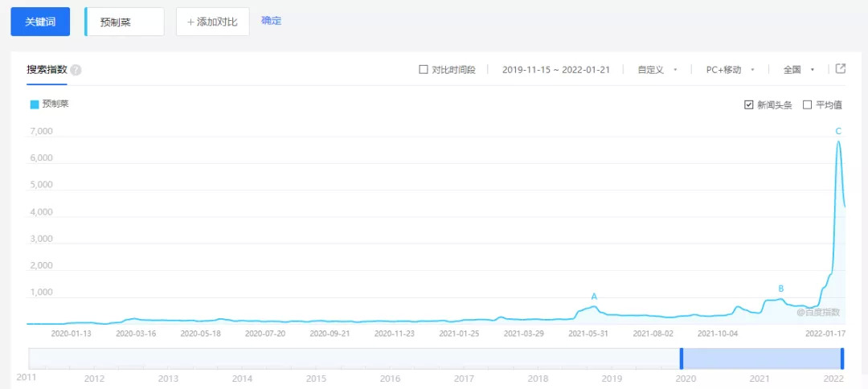
Task: Click news marker B on the chart
Action: (780, 289)
